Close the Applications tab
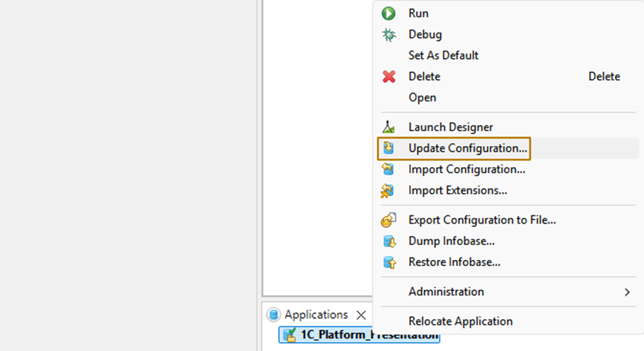Screen dimensions: 644x351 point(361,315)
